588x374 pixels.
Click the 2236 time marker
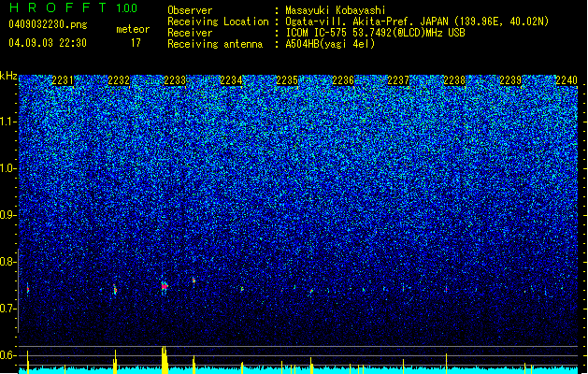(343, 80)
